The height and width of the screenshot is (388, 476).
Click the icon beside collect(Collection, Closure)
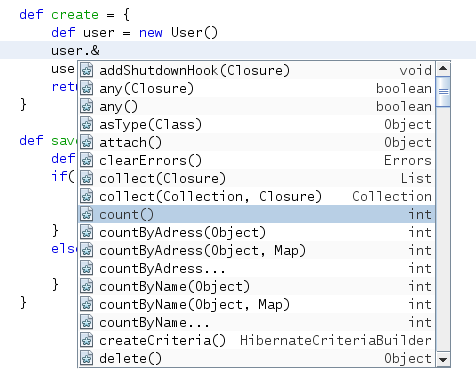tap(87, 196)
